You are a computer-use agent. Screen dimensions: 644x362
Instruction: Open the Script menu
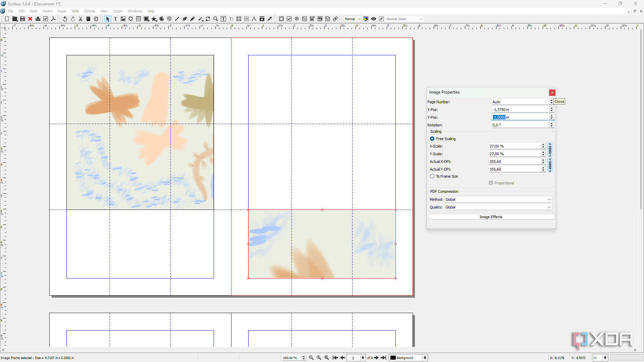(118, 11)
